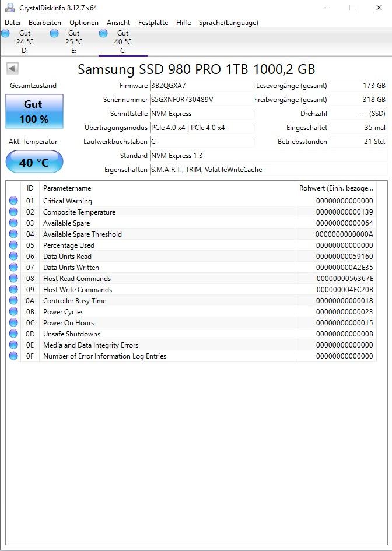Click status orb of Data Units Read row

(x=13, y=256)
